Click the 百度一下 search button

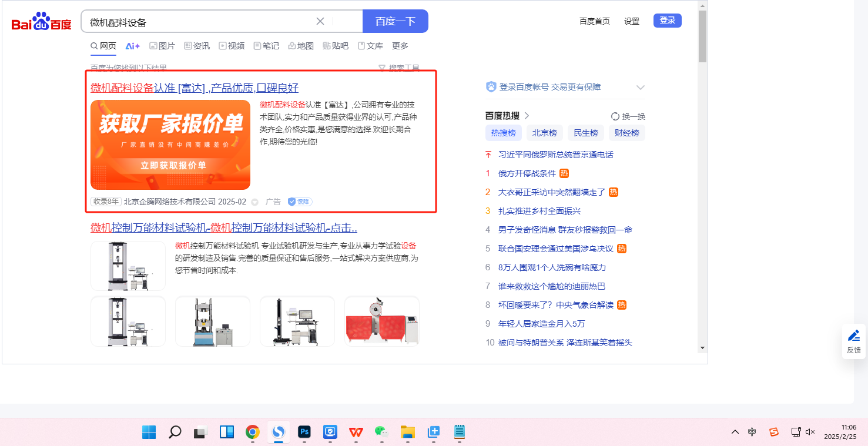point(396,22)
